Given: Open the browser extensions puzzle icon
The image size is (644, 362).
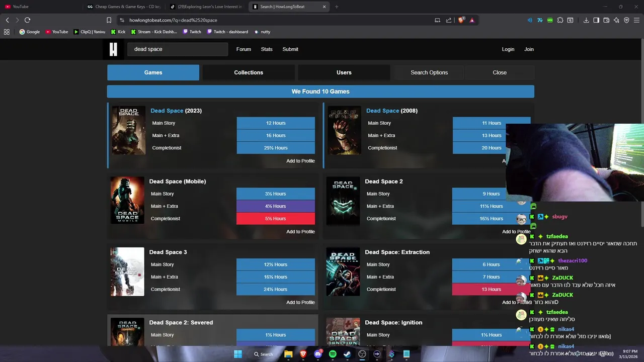Looking at the screenshot, I should point(560,20).
